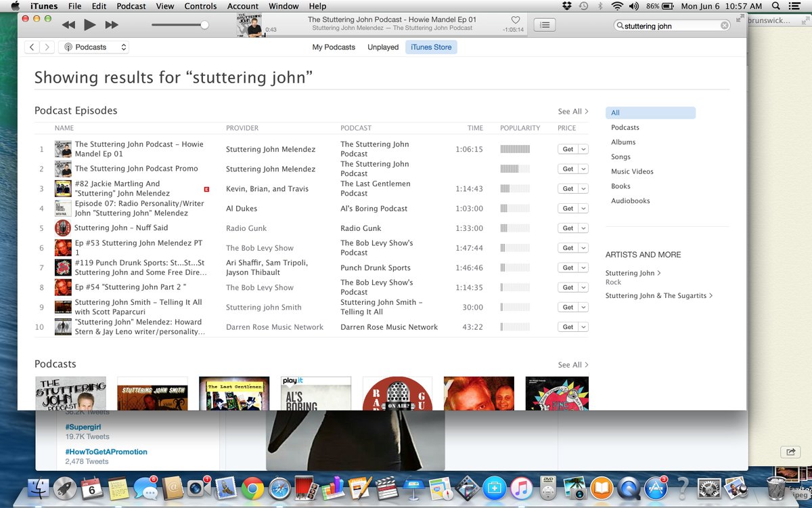Open System Preferences from the Dock
The width and height of the screenshot is (812, 508).
(708, 488)
